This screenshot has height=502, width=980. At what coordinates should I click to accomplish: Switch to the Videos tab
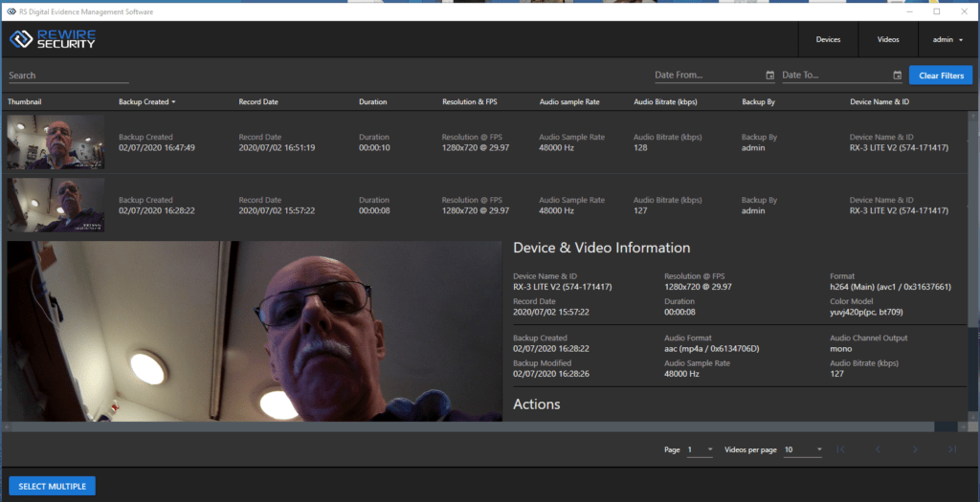pos(888,40)
